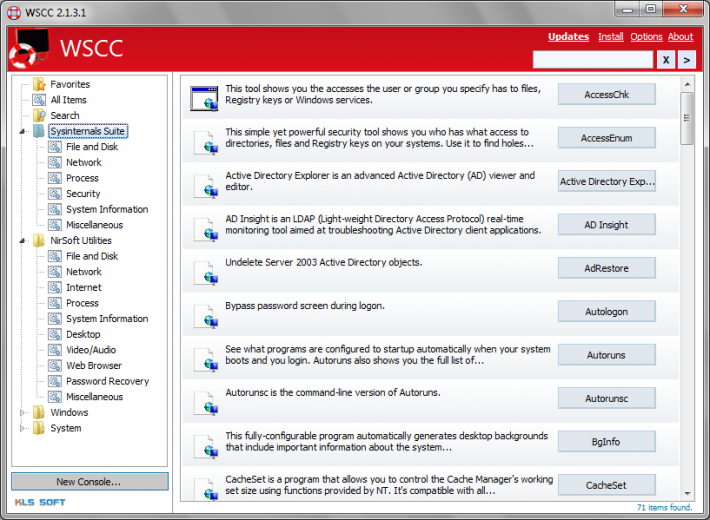Select NirSoft Process category

click(x=82, y=303)
